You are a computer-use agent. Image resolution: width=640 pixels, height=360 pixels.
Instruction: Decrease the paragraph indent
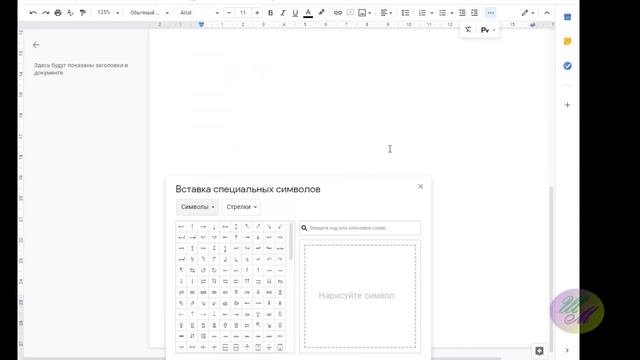point(462,13)
